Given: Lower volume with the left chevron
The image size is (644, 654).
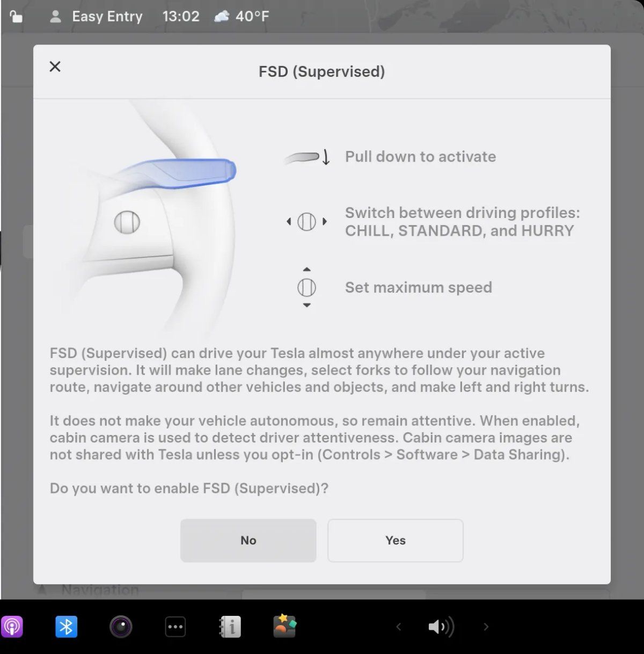Looking at the screenshot, I should click(x=398, y=627).
